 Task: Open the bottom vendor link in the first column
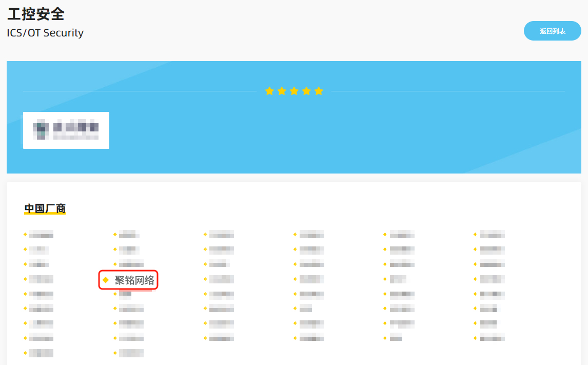[x=41, y=353]
